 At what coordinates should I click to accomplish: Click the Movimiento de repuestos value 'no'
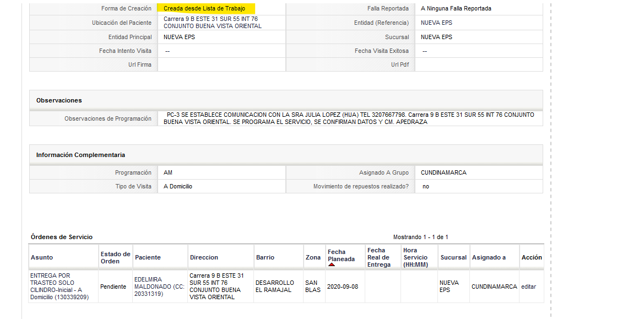(426, 186)
